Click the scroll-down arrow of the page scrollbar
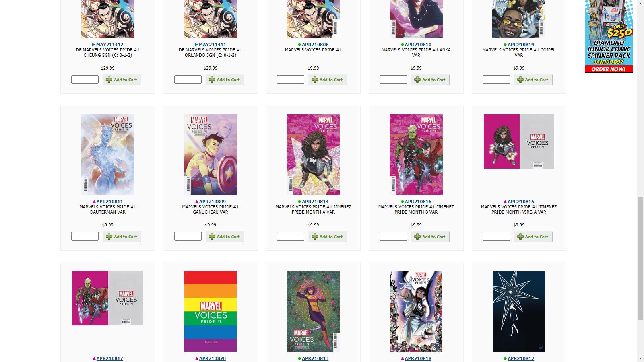The width and height of the screenshot is (644, 362). point(640,358)
